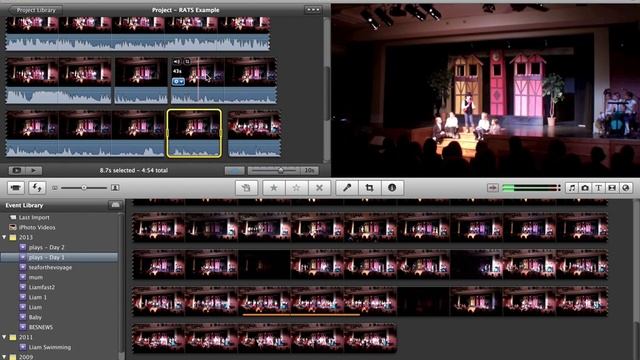640x360 pixels.
Task: Select the Baby event
Action: tap(35, 317)
